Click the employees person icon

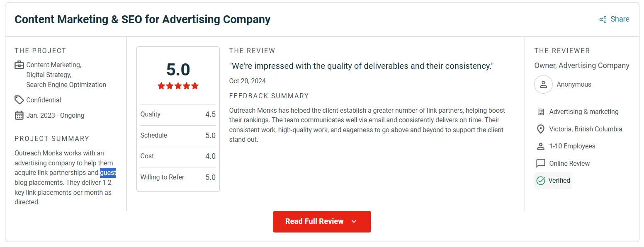(x=540, y=146)
